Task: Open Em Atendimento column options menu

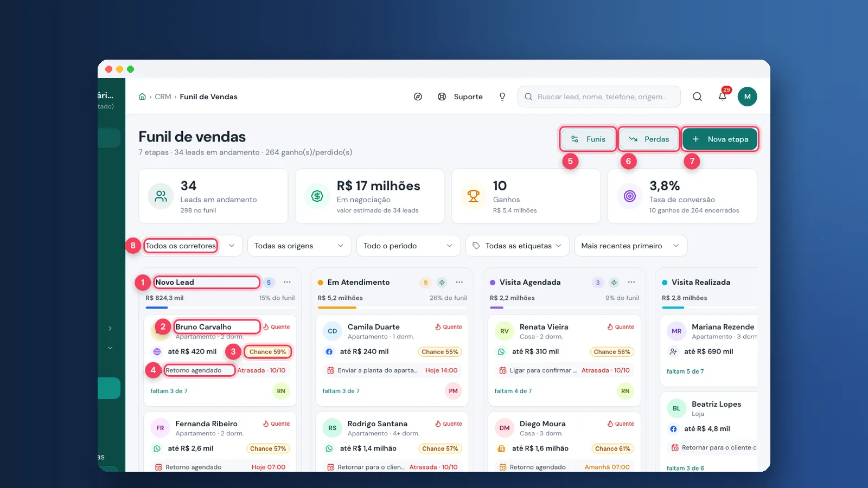Action: 459,282
